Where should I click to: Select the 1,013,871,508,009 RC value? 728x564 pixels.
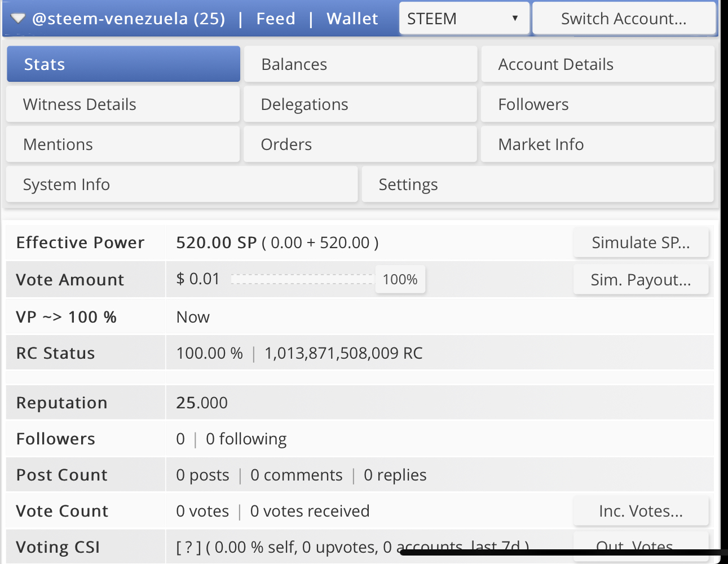343,353
